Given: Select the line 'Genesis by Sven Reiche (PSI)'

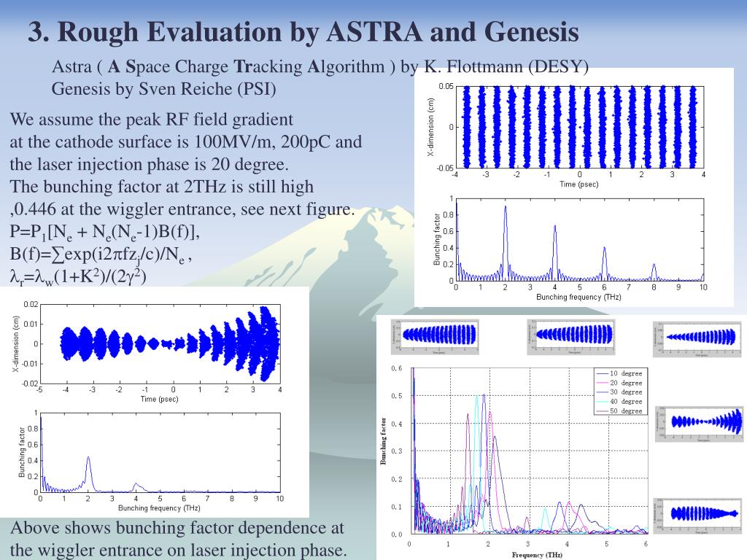Looking at the screenshot, I should click(164, 88).
